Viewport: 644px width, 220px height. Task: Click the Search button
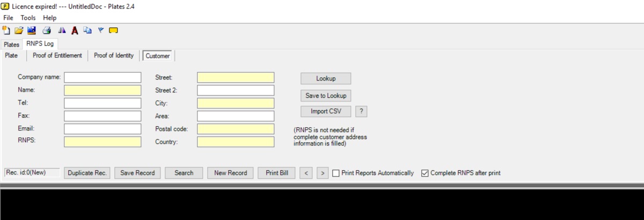click(x=184, y=173)
